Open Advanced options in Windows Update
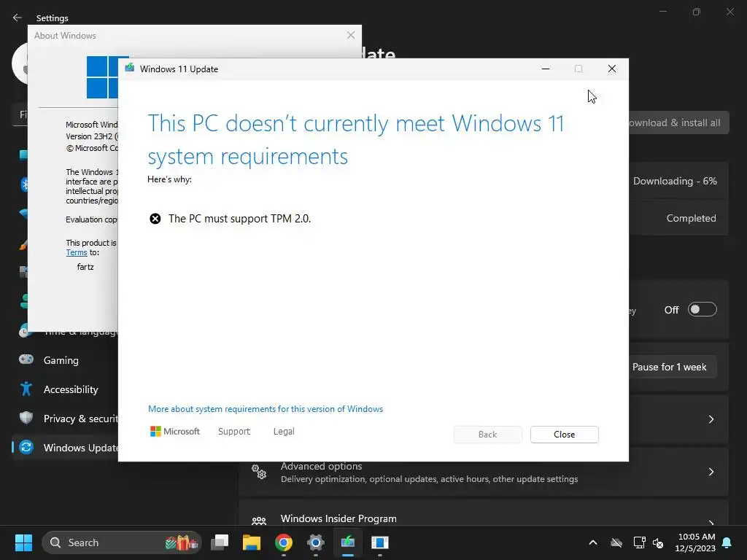 pyautogui.click(x=484, y=472)
